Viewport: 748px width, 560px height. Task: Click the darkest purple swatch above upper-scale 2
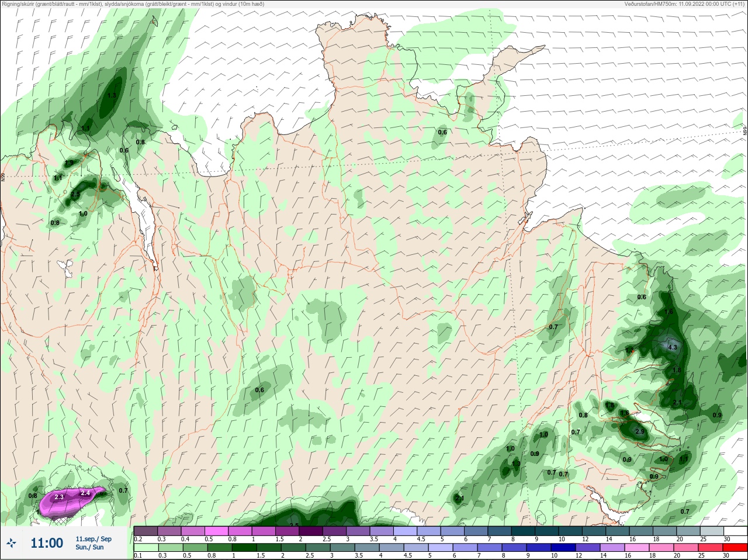pyautogui.click(x=311, y=531)
